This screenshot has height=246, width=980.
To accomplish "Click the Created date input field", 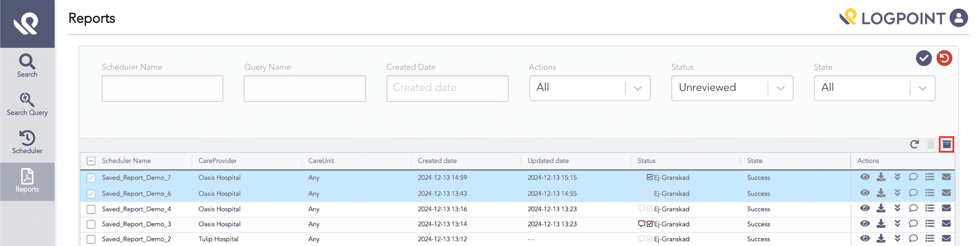I will 447,88.
